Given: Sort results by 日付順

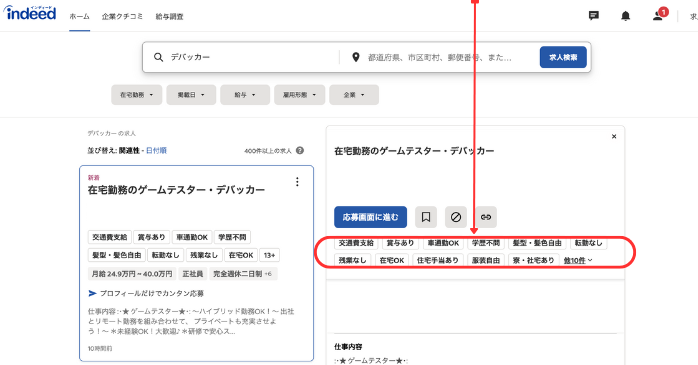Looking at the screenshot, I should [x=156, y=150].
